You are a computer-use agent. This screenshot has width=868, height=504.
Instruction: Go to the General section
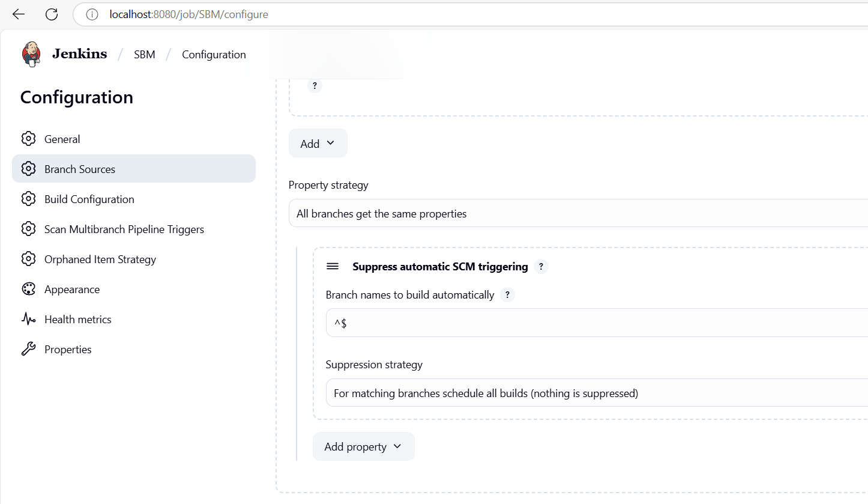coord(62,139)
